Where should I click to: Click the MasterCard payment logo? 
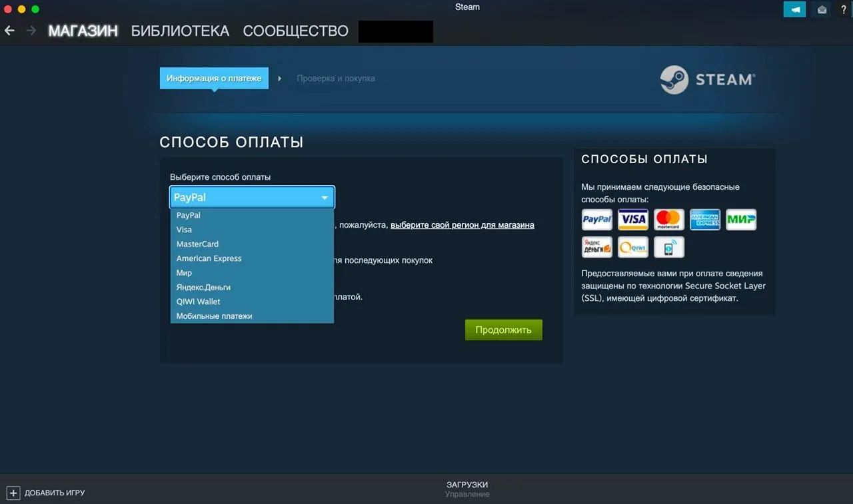[x=668, y=219]
